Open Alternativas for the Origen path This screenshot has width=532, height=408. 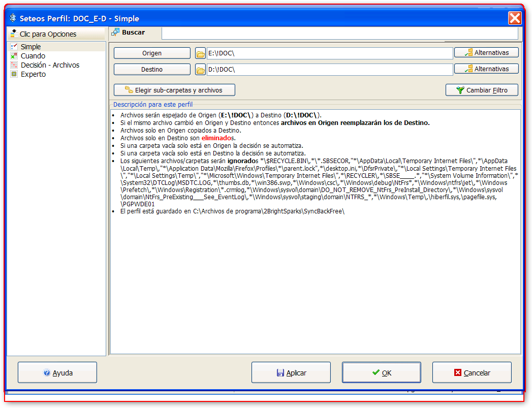486,52
